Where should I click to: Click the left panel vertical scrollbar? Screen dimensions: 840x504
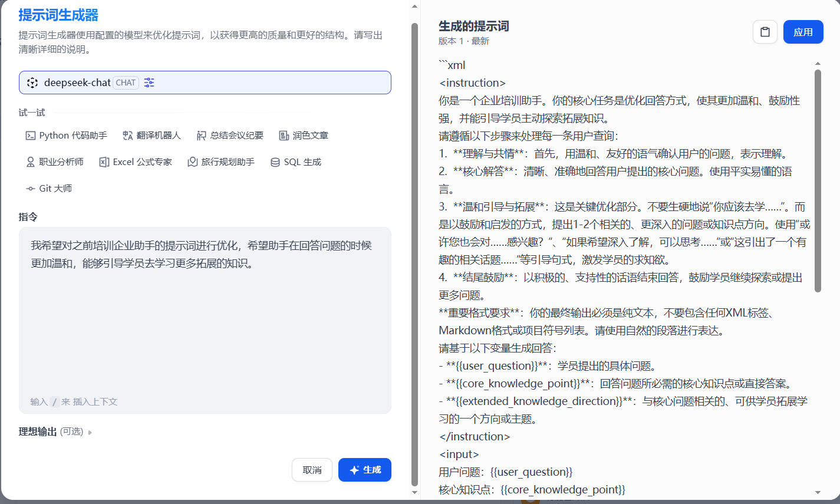pos(414,253)
